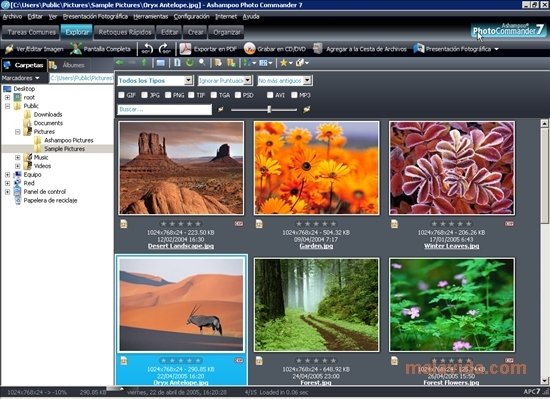Screen dimensions: 550x399
Task: Open the Marcadores dropdown
Action: [20, 78]
